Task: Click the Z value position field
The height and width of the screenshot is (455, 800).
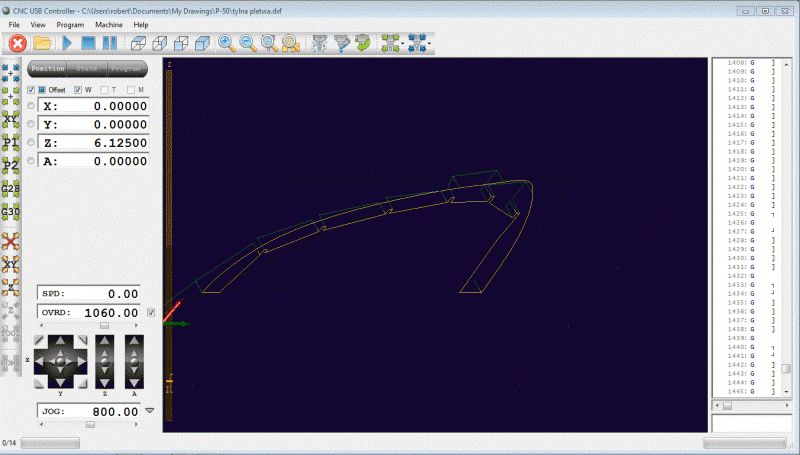Action: (95, 143)
